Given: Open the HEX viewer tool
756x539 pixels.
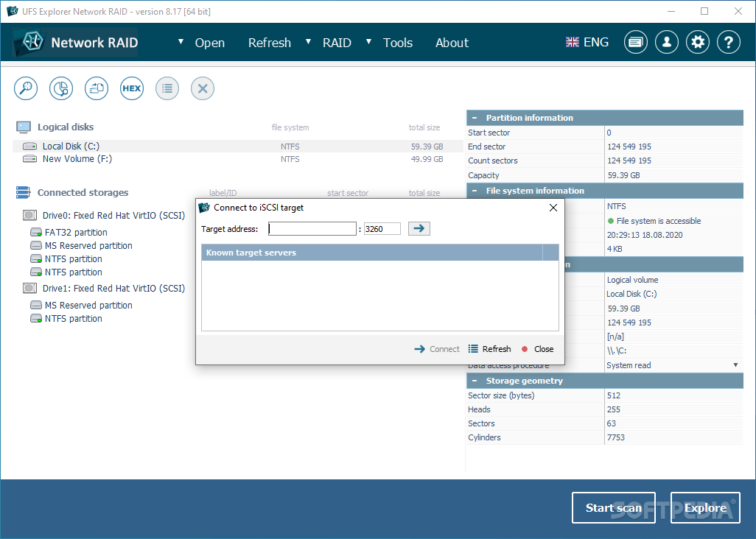Looking at the screenshot, I should pyautogui.click(x=132, y=88).
